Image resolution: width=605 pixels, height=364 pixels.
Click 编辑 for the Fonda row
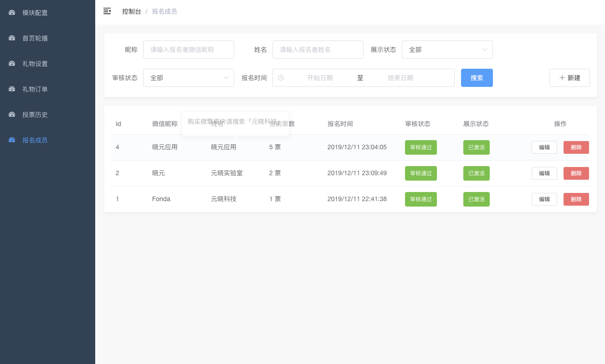point(544,199)
